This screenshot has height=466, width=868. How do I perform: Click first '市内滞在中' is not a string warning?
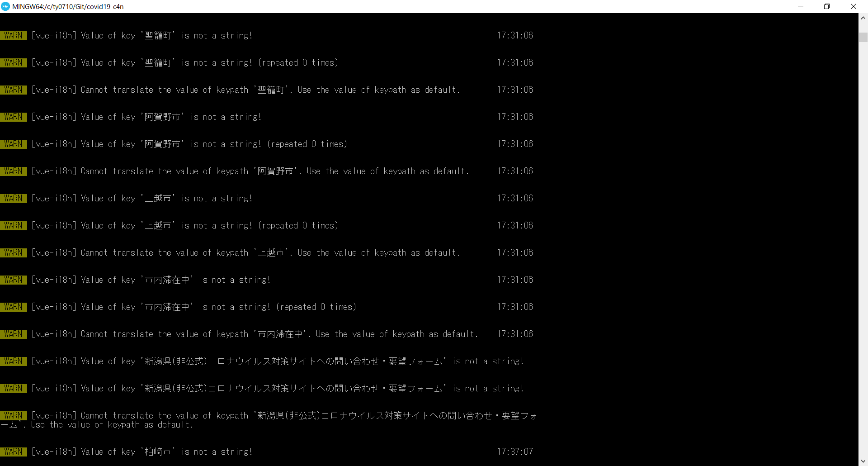pyautogui.click(x=151, y=280)
